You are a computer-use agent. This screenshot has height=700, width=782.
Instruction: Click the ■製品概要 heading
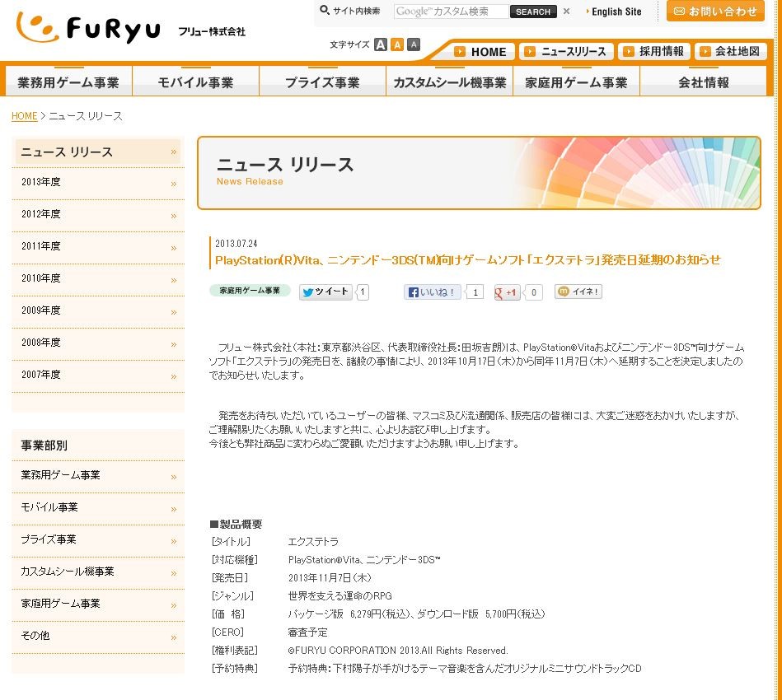click(236, 524)
